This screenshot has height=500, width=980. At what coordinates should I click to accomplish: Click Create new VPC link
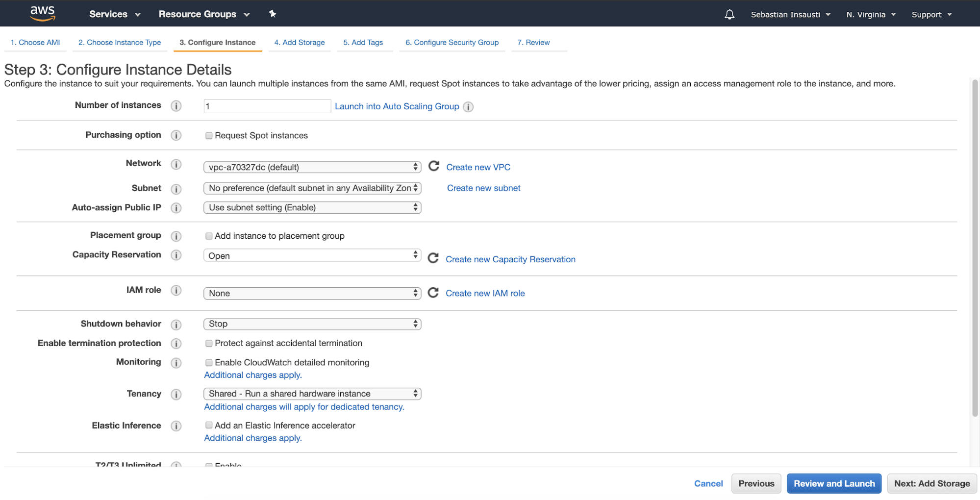pyautogui.click(x=478, y=167)
